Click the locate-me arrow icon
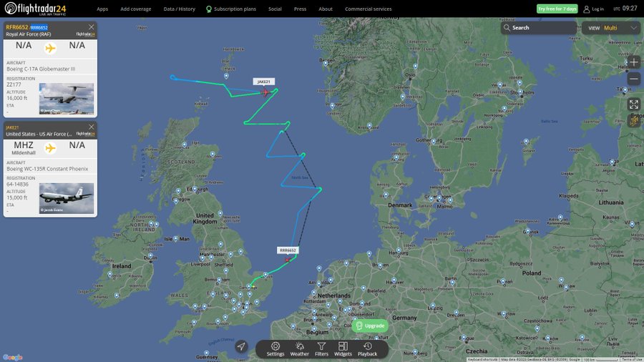The width and height of the screenshot is (644, 362). (242, 346)
